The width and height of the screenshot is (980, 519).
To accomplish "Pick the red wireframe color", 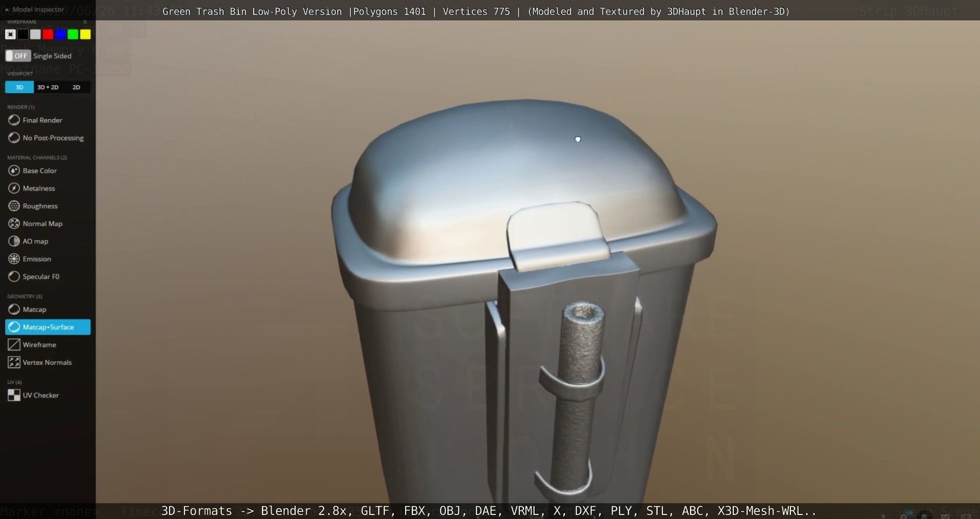I will [48, 34].
